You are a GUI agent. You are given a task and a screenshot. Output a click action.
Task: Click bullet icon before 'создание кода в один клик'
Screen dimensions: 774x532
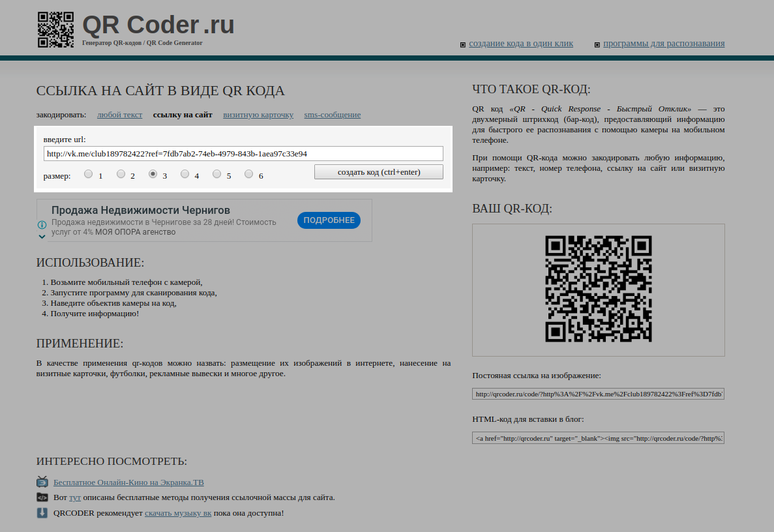(462, 45)
